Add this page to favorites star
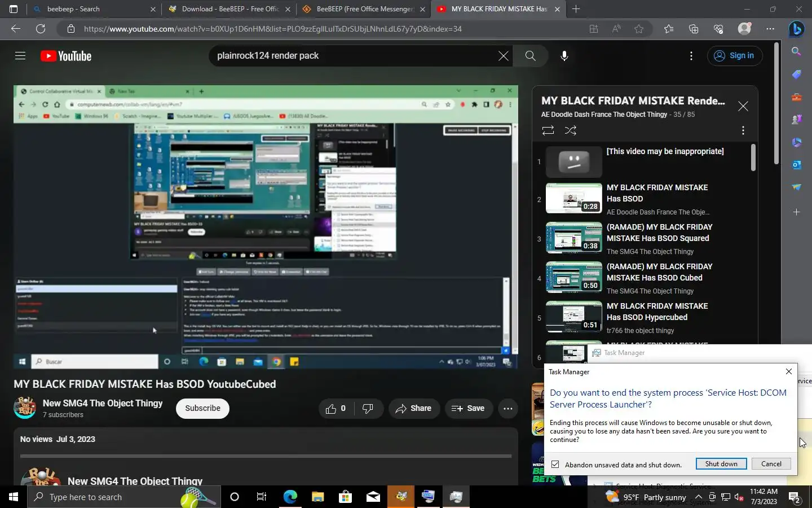Viewport: 812px width, 508px height. point(639,29)
